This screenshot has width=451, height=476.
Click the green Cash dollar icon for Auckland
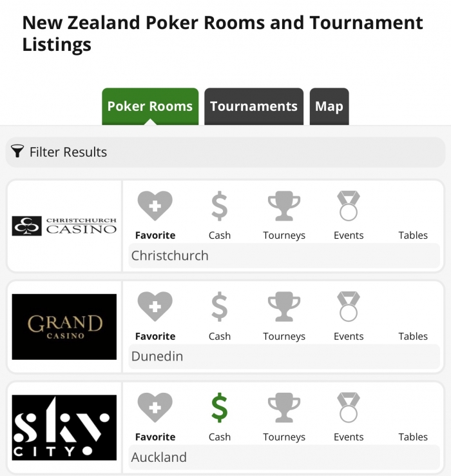pyautogui.click(x=219, y=408)
